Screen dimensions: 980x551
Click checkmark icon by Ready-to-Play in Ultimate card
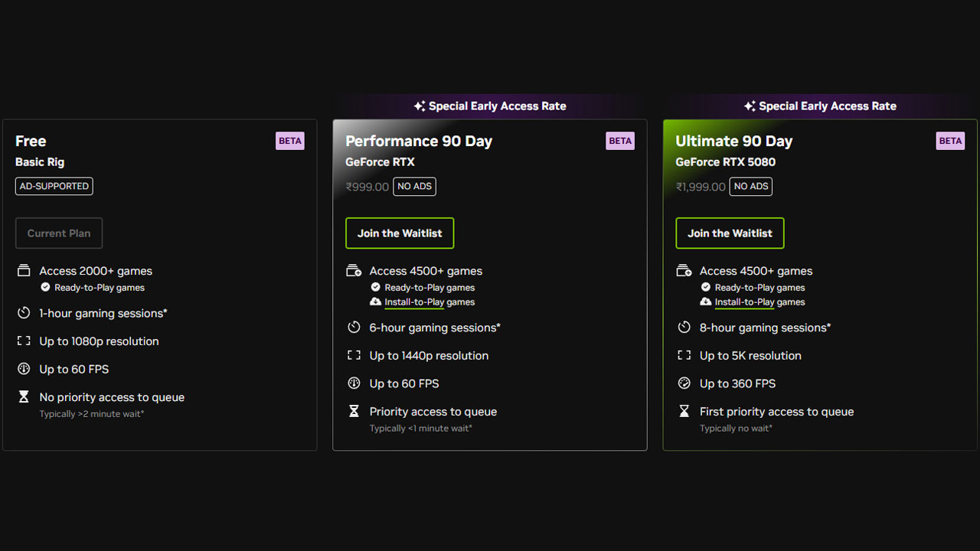tap(705, 288)
